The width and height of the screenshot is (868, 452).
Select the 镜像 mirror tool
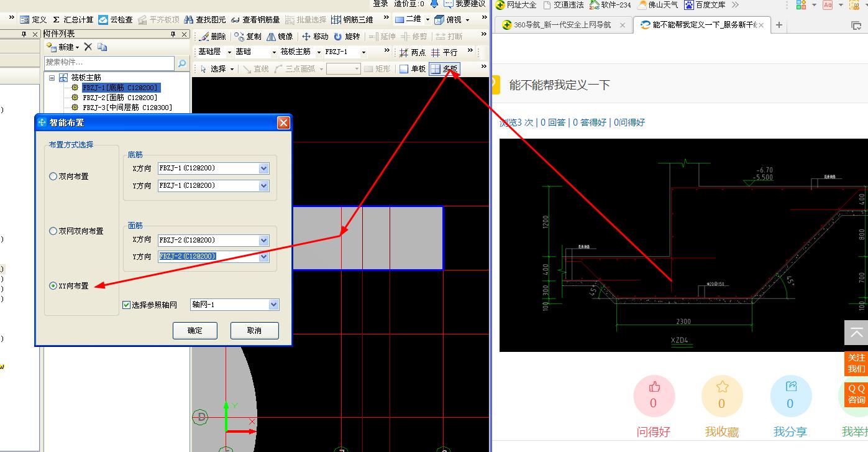tap(280, 36)
